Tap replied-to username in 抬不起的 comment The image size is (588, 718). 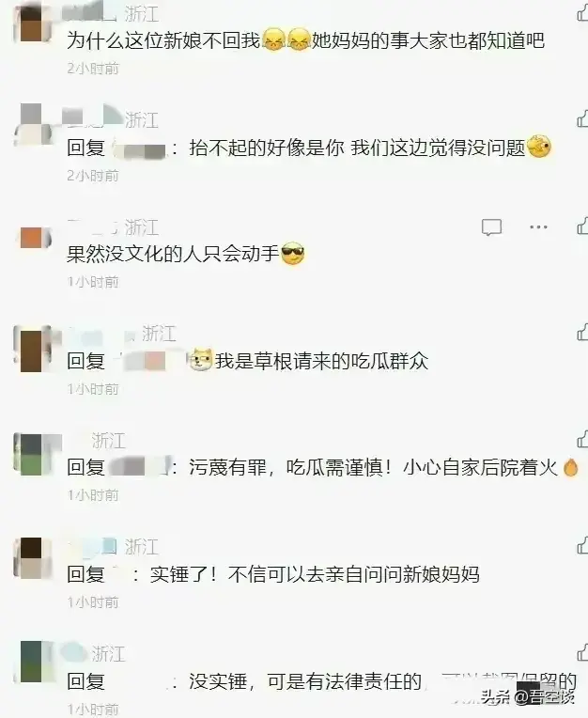click(x=139, y=148)
